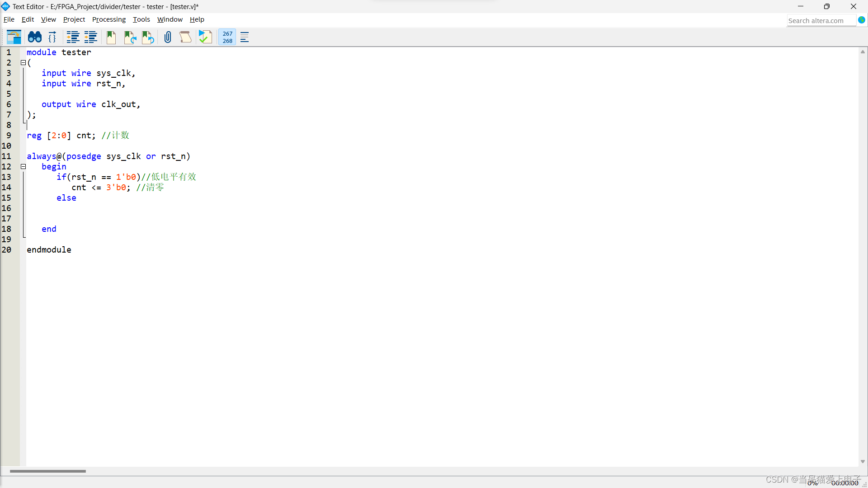The height and width of the screenshot is (488, 868).
Task: Click the binoculars Find icon
Action: [x=35, y=37]
